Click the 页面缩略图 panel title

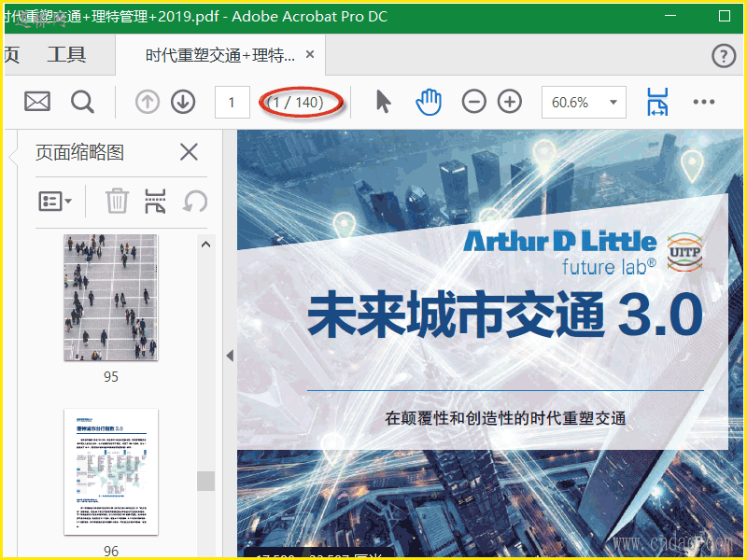[x=79, y=152]
